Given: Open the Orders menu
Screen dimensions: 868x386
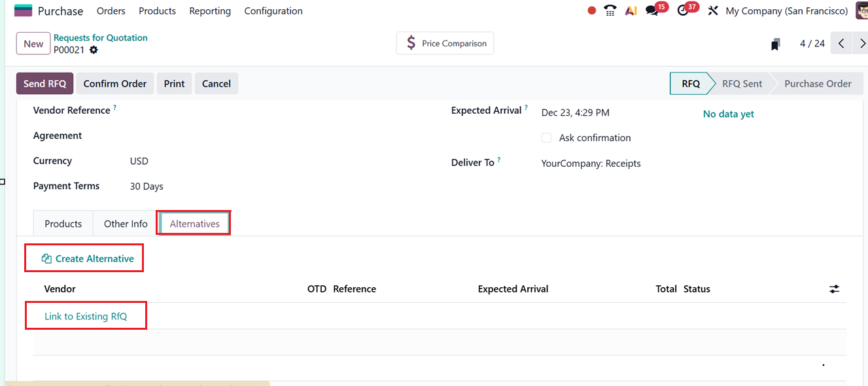Looking at the screenshot, I should pyautogui.click(x=111, y=11).
